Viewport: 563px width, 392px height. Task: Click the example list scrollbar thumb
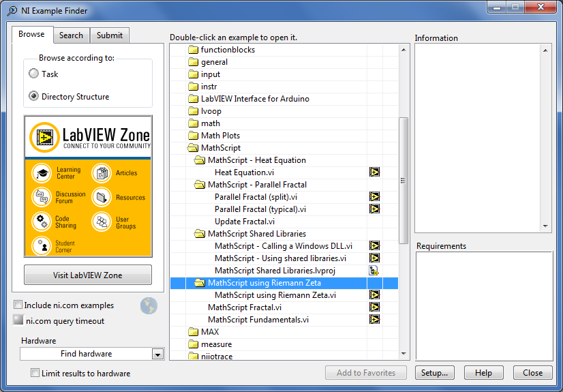coord(404,181)
